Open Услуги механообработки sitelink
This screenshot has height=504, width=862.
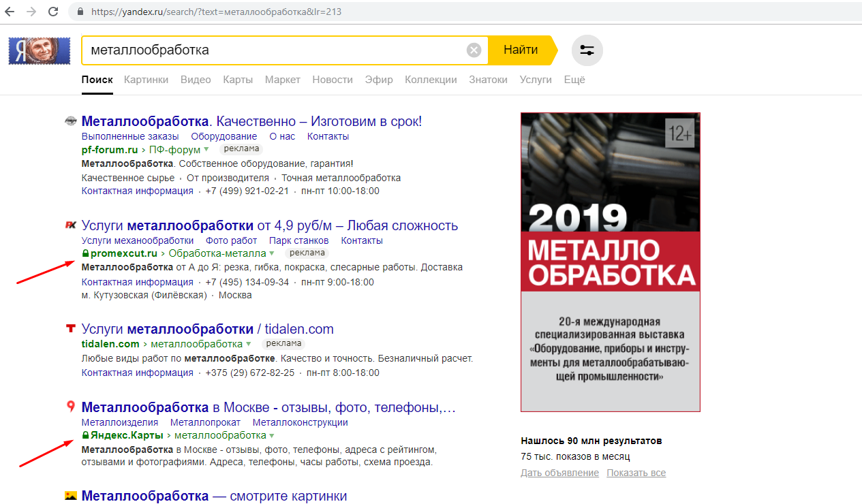click(138, 240)
